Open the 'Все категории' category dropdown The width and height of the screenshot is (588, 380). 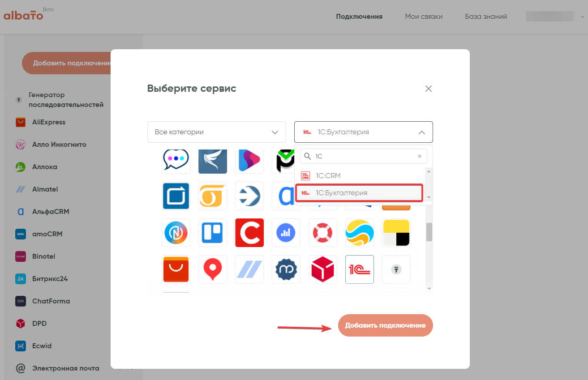216,132
